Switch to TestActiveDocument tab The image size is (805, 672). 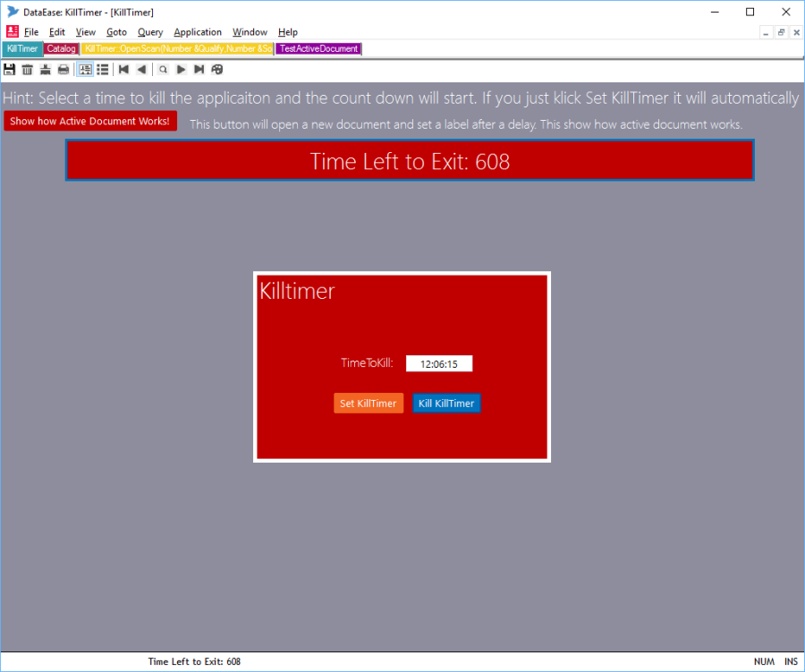click(x=318, y=49)
